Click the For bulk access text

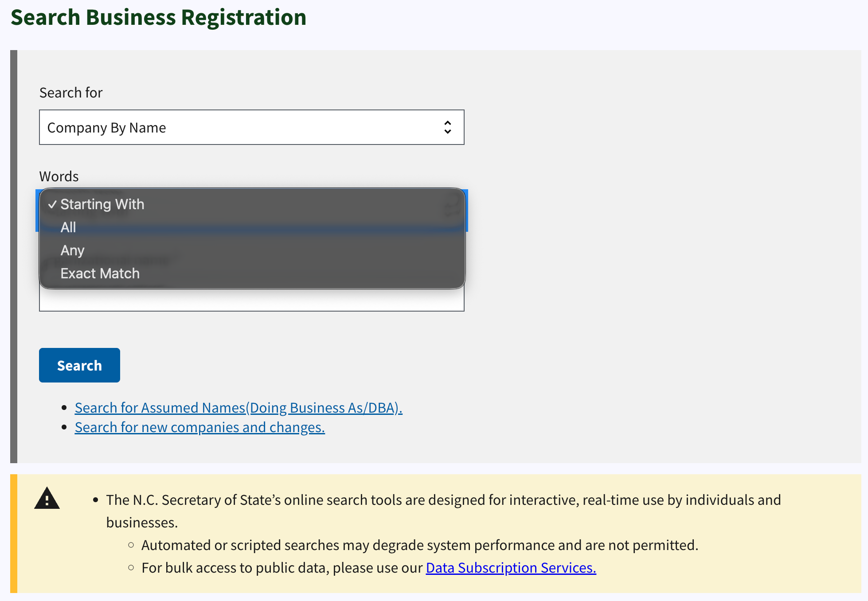coord(282,567)
